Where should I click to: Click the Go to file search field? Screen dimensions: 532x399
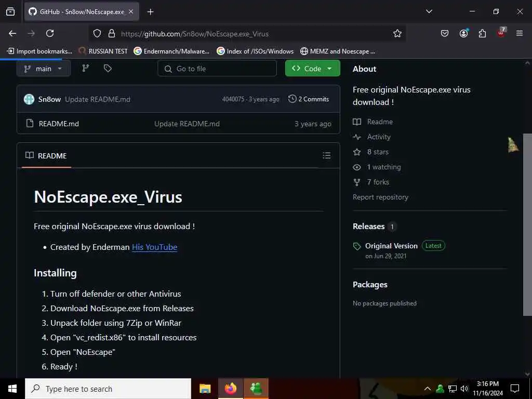[x=217, y=69]
